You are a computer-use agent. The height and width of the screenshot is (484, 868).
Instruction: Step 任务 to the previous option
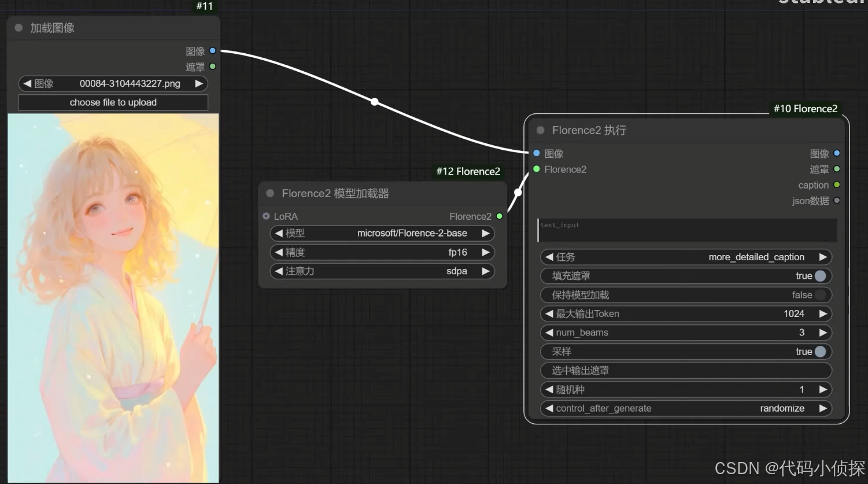(549, 257)
